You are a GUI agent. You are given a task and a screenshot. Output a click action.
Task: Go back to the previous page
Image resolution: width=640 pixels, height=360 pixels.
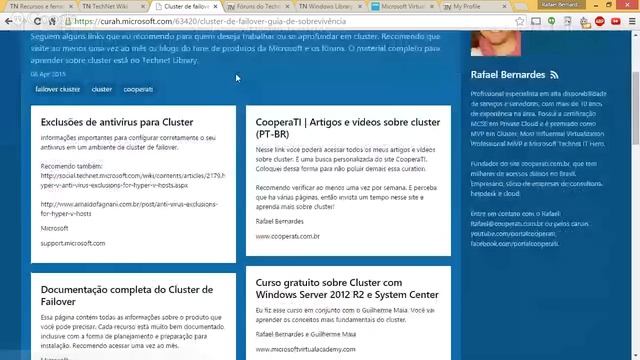click(x=9, y=21)
